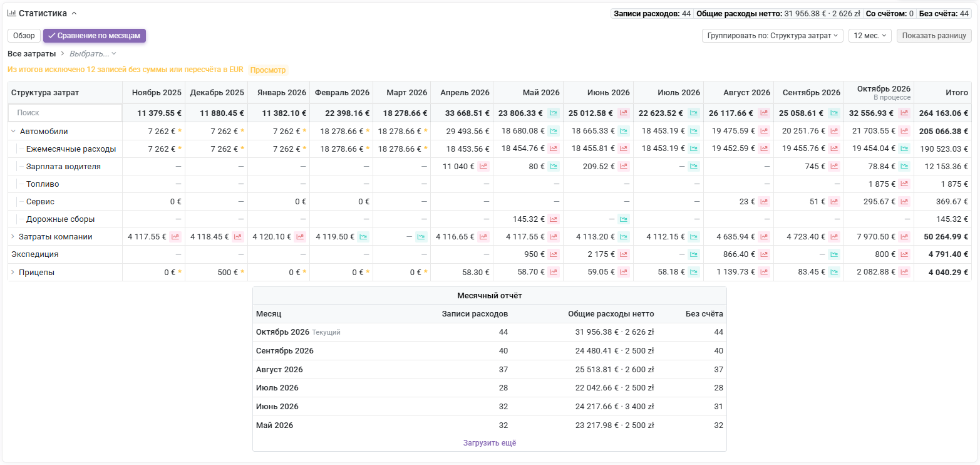Click the star next to Прицепы 500 € December
The image size is (980, 465).
(x=242, y=272)
